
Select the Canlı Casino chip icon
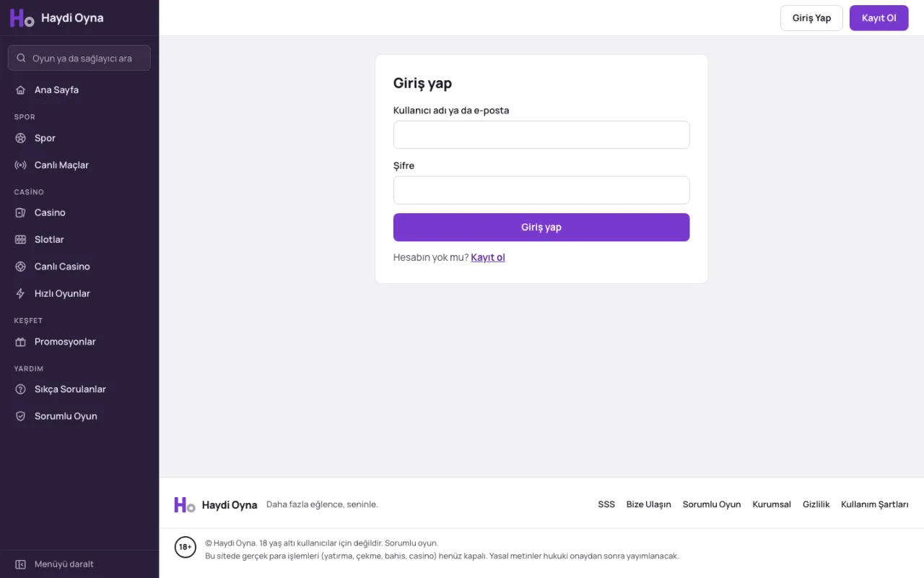pyautogui.click(x=20, y=267)
